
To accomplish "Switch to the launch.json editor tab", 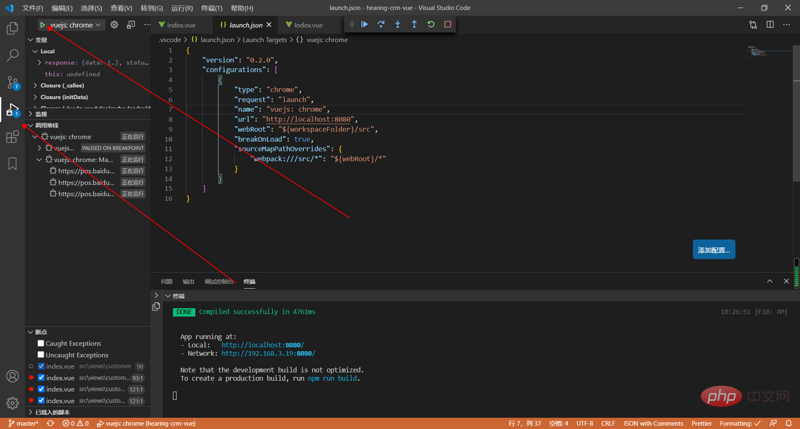I will (x=245, y=24).
